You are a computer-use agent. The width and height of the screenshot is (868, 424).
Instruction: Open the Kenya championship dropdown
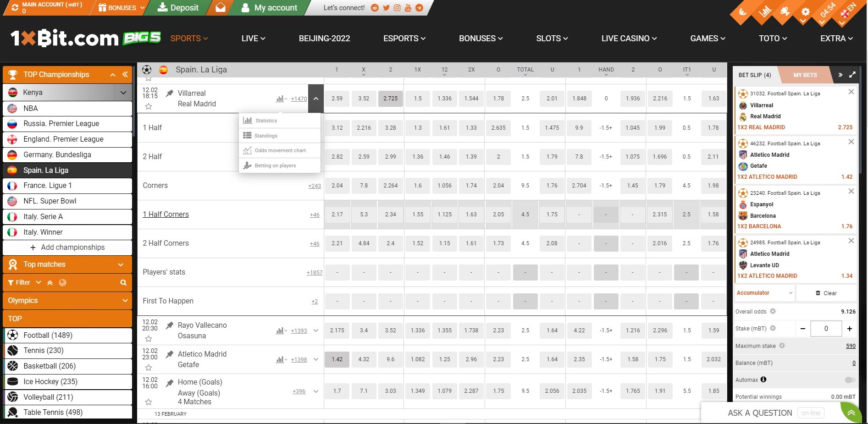123,92
